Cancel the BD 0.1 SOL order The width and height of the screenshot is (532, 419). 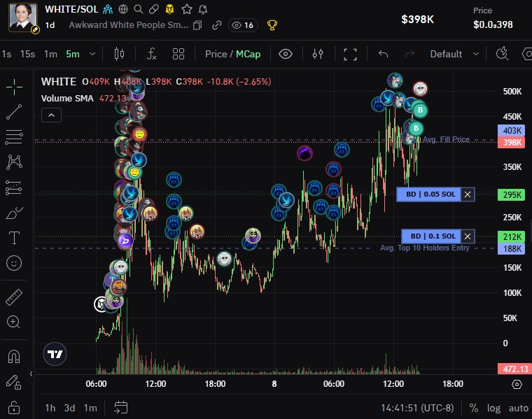468,236
